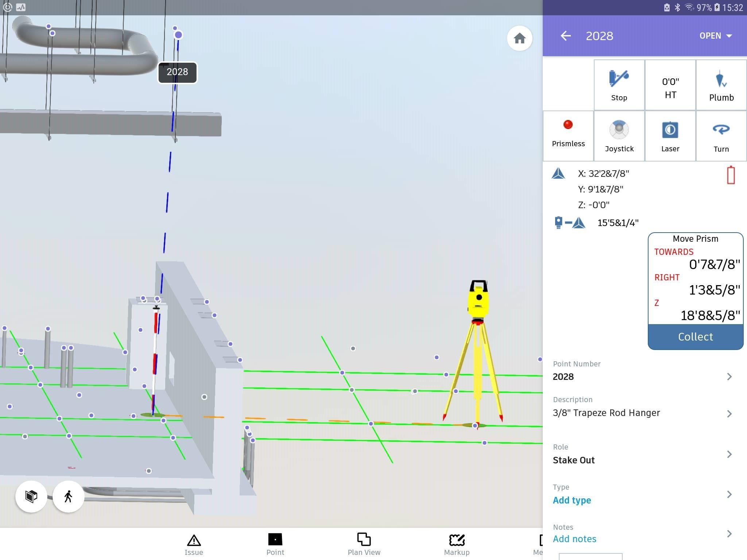
Task: Enable walk mode with pedestrian icon
Action: [x=68, y=496]
